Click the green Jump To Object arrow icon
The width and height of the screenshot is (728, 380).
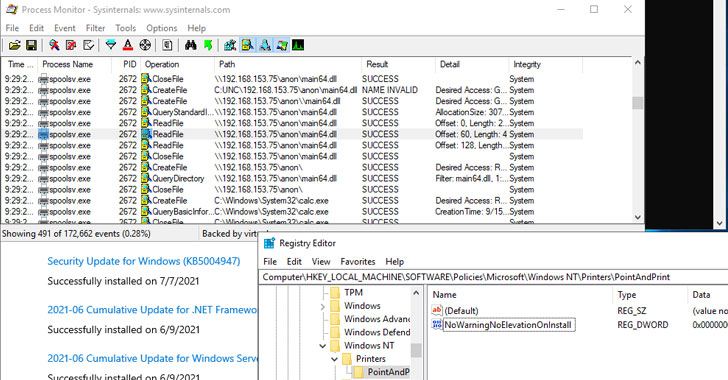[x=208, y=45]
